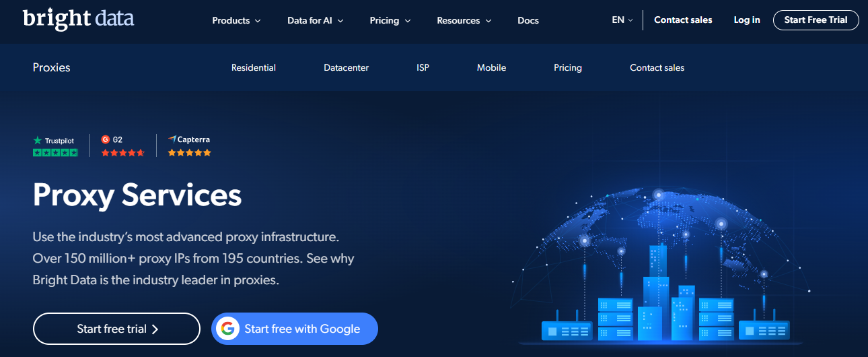Open the Resources dropdown menu
868x357 pixels.
(x=464, y=20)
